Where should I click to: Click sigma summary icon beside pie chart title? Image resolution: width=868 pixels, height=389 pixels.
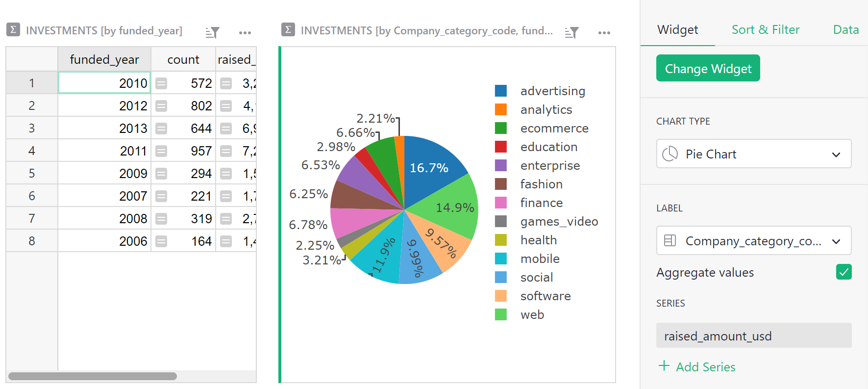pyautogui.click(x=288, y=30)
